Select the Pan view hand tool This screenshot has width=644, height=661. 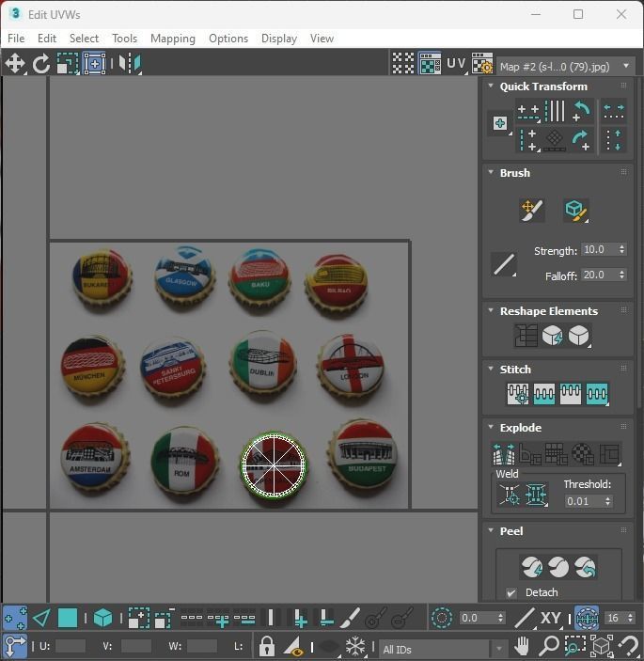522,646
